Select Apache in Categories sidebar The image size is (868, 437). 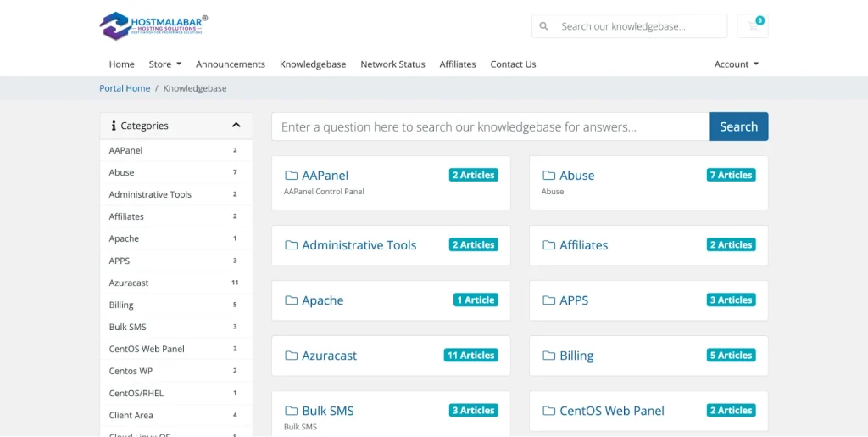coord(176,238)
